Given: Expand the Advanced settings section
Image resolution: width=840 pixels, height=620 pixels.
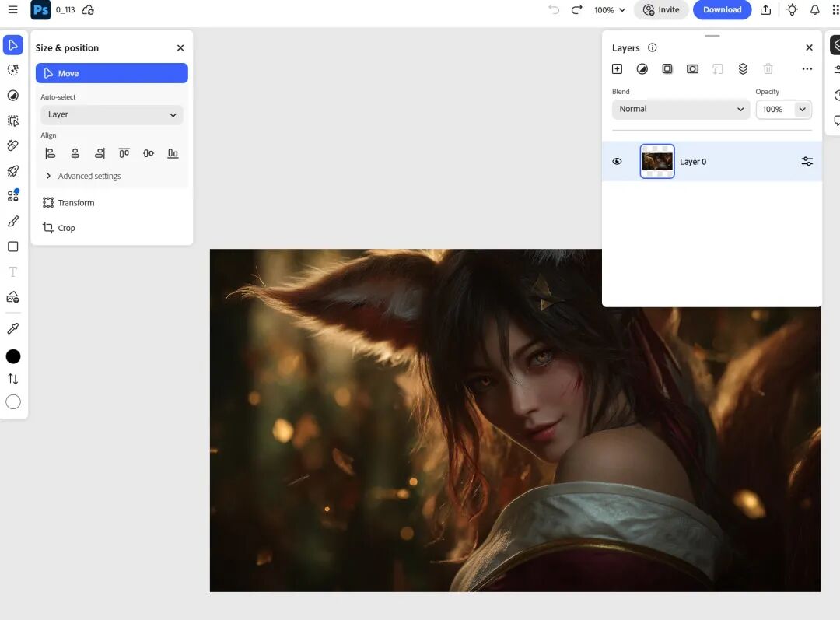Looking at the screenshot, I should 82,176.
